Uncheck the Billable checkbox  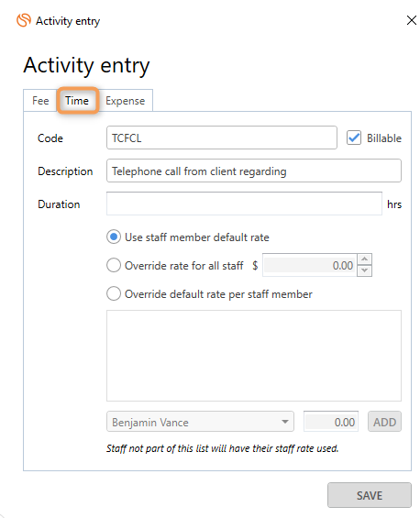tap(354, 138)
